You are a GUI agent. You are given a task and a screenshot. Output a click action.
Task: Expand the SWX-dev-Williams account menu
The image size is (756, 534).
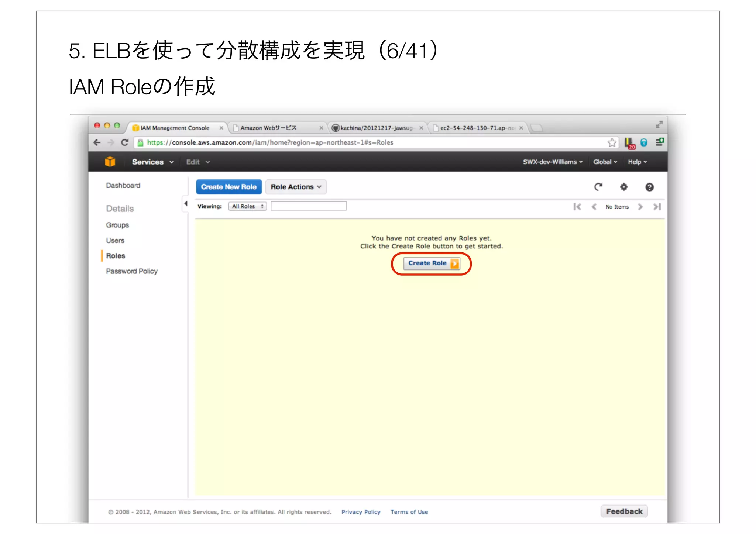[x=553, y=162]
